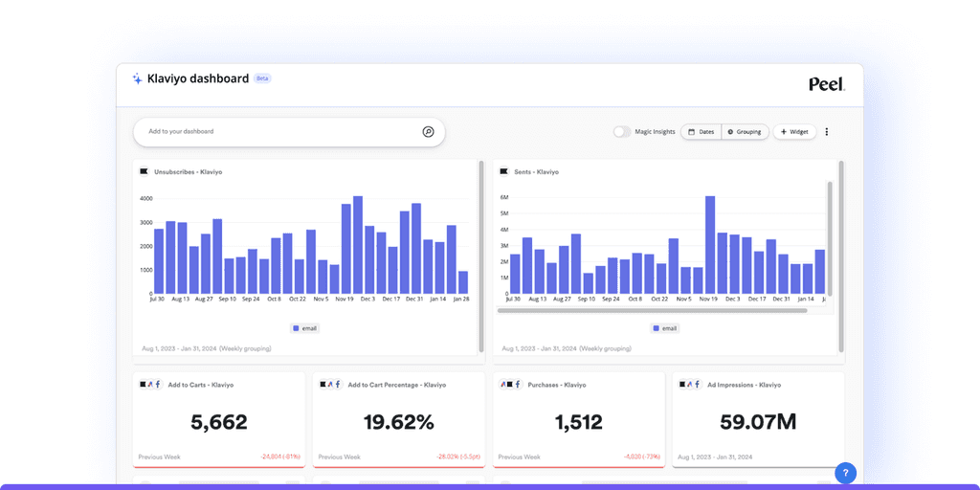Open the three-dot more options menu
Screen dimensions: 980x490
(x=827, y=132)
